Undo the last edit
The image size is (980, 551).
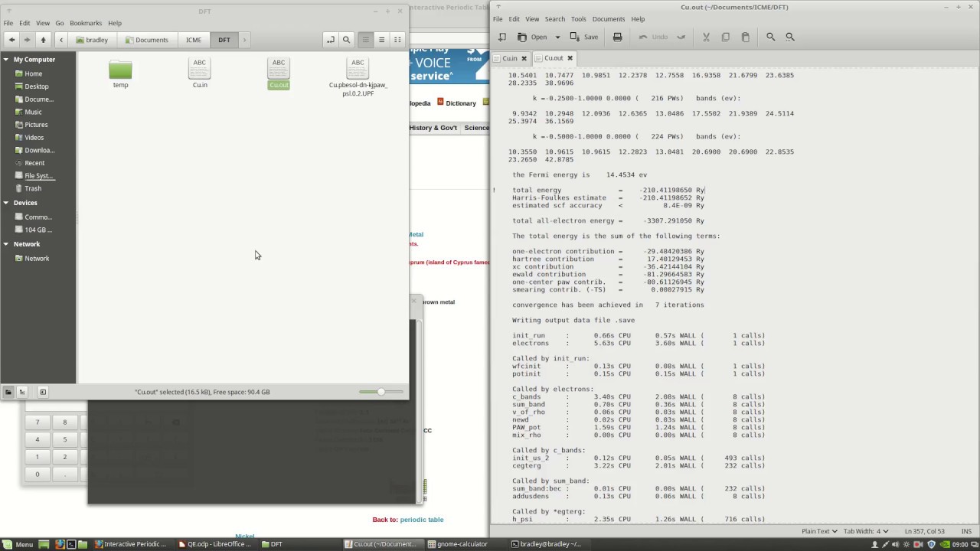tap(653, 37)
